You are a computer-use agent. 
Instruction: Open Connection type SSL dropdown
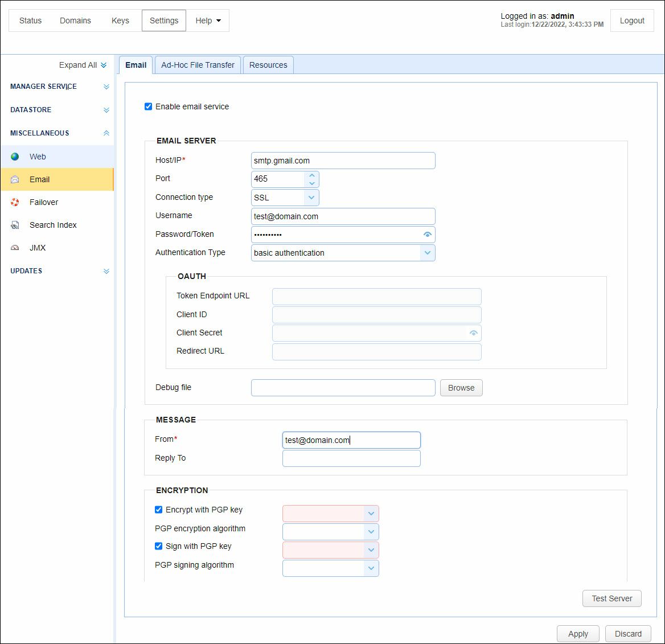coord(311,198)
